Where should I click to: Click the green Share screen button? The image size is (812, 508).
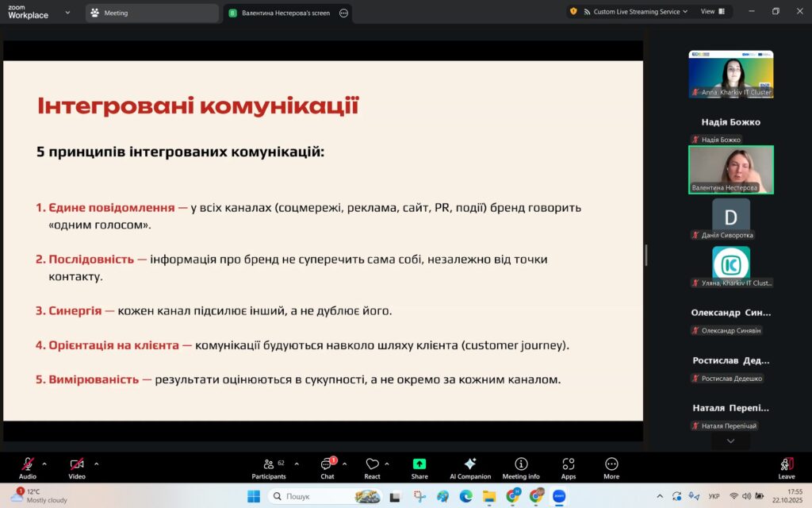[x=419, y=468]
